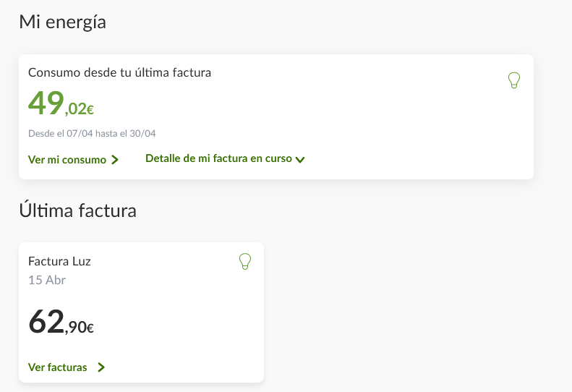Click the lightbulb icon on Factura Luz card
Screen dimensions: 572x392
click(x=245, y=261)
